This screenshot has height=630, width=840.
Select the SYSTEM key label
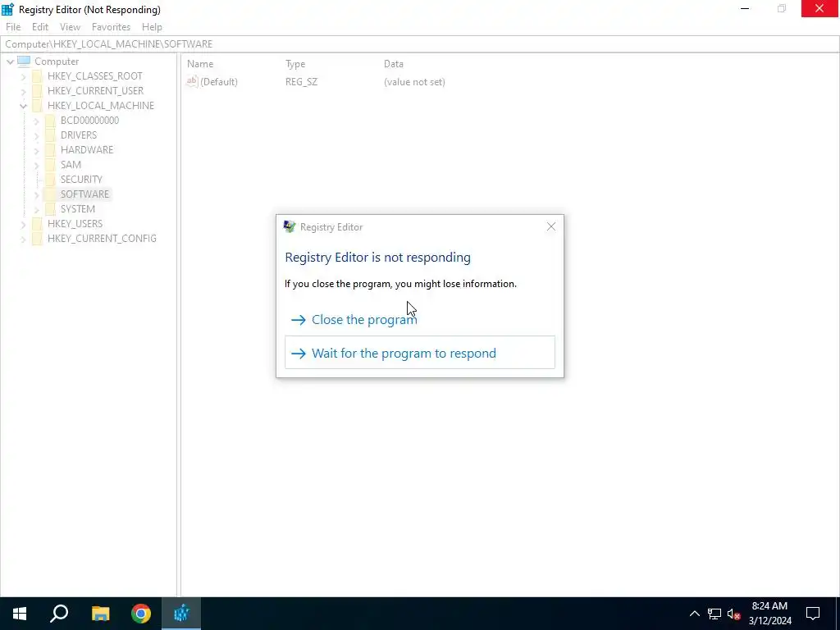78,208
